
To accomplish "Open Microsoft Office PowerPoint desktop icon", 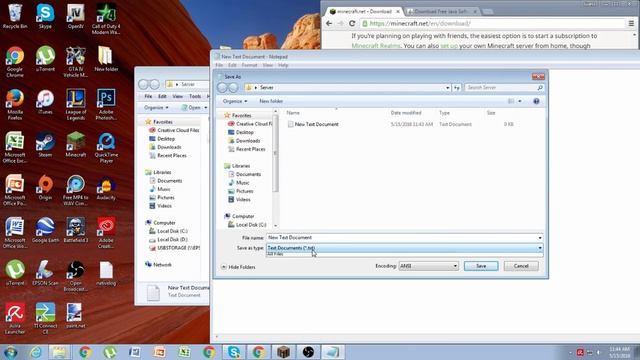I will 15,191.
